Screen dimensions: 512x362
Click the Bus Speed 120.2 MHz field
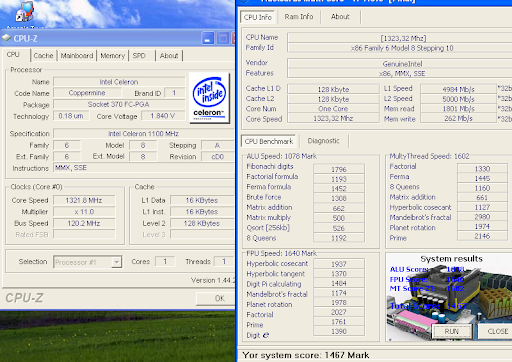[x=84, y=223]
